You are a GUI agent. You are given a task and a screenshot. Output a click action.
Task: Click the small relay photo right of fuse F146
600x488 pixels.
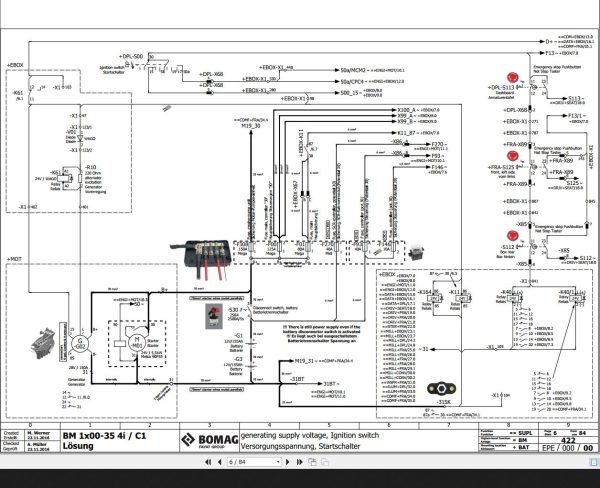pos(416,253)
